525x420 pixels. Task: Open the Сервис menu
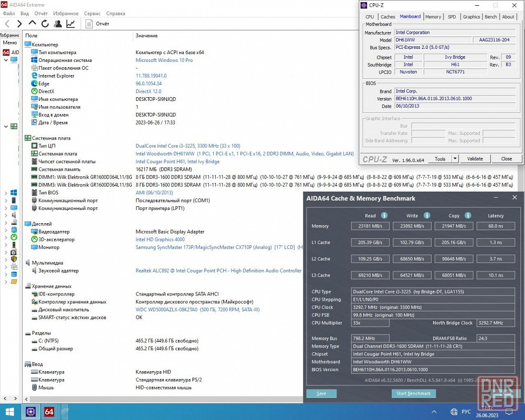click(92, 14)
